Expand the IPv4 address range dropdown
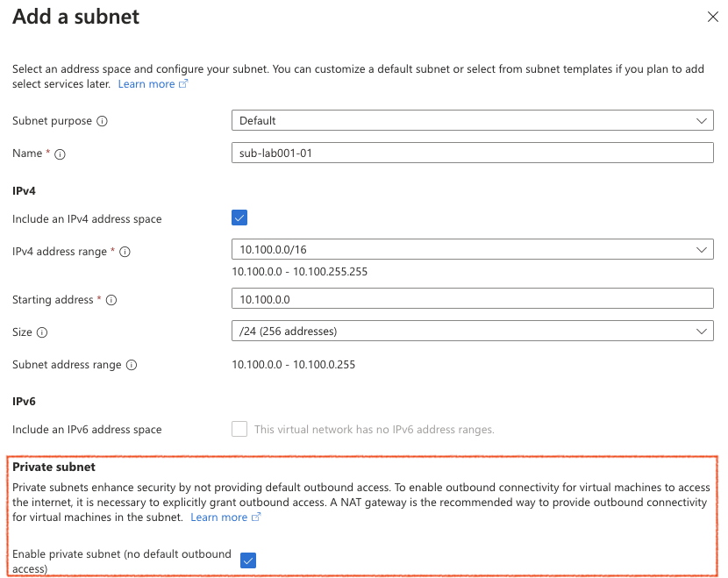 click(472, 250)
